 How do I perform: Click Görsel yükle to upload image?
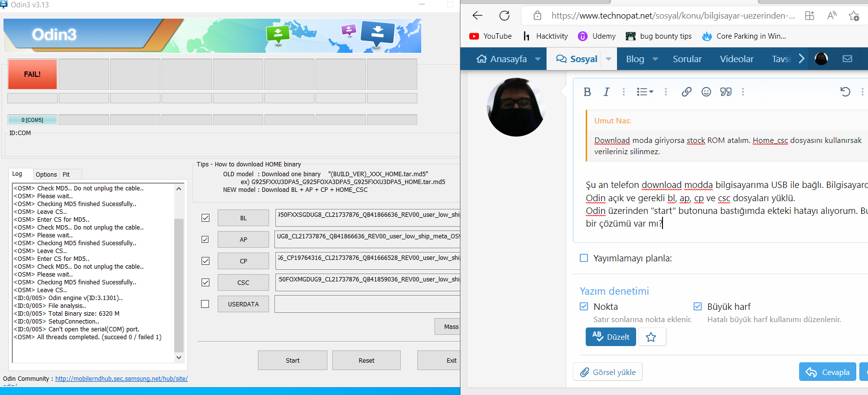[608, 372]
